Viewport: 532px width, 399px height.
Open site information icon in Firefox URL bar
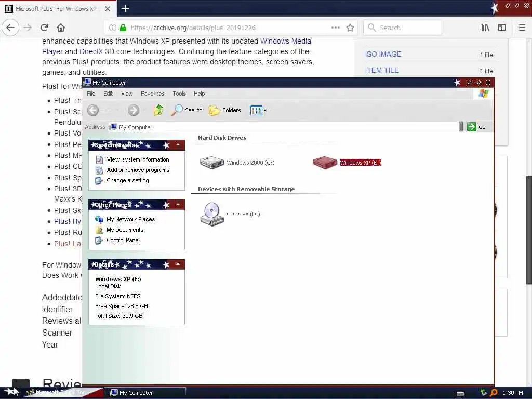point(112,28)
